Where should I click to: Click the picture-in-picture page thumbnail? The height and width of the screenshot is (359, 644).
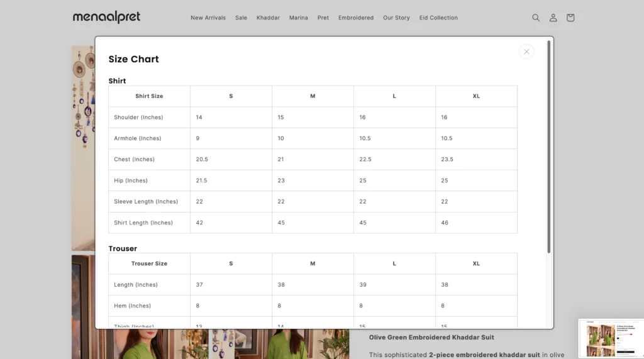(611, 339)
